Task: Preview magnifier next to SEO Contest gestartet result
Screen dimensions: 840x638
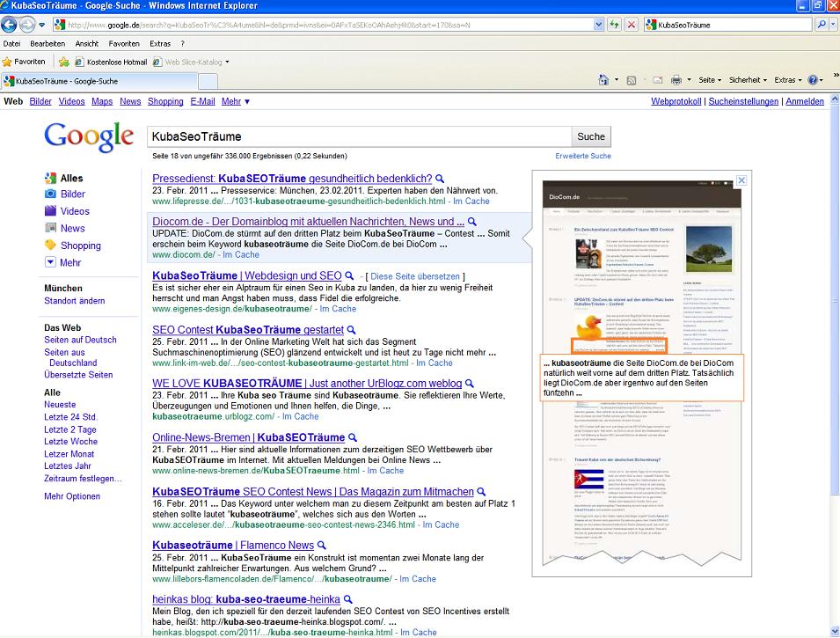Action: (352, 330)
